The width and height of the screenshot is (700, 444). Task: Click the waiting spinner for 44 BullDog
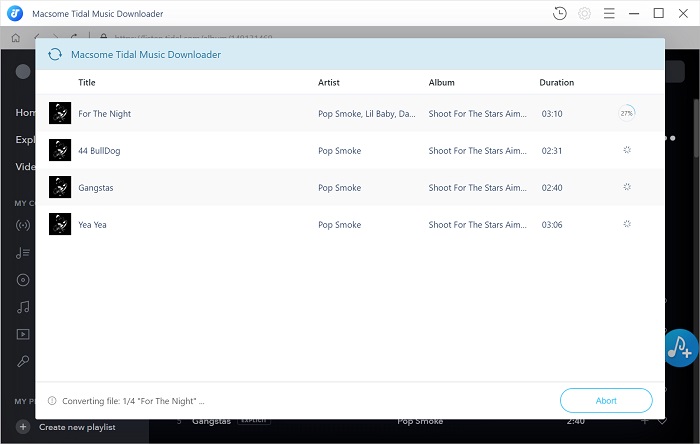coord(627,150)
